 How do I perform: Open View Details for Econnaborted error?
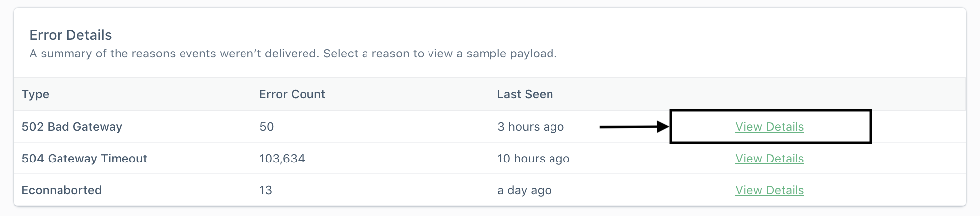(x=769, y=190)
